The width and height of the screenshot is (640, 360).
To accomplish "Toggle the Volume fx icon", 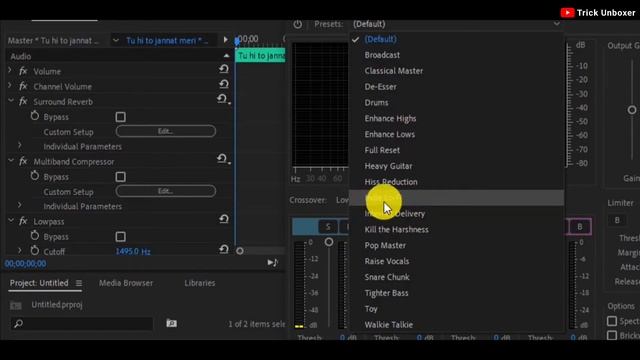I will pyautogui.click(x=23, y=71).
